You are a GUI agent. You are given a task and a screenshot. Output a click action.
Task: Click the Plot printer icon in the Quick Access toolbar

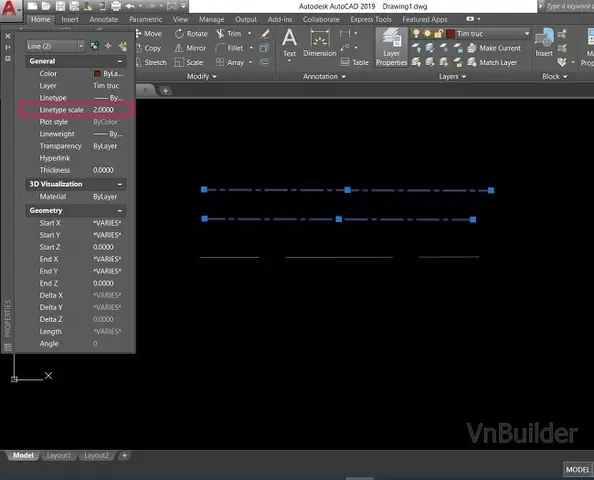coord(116,6)
